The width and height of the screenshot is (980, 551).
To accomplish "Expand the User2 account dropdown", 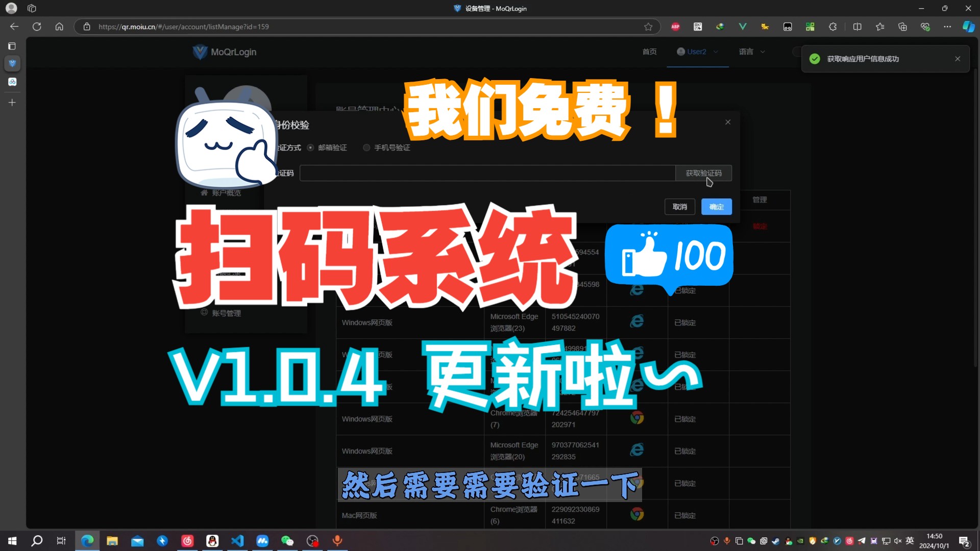I will (x=697, y=52).
